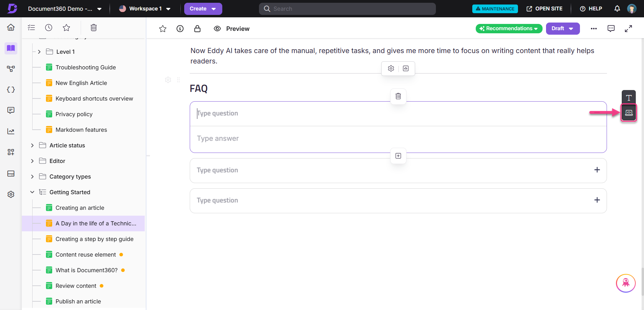Open FAQ block settings gear
Screen dimensions: 644x310
tap(391, 68)
